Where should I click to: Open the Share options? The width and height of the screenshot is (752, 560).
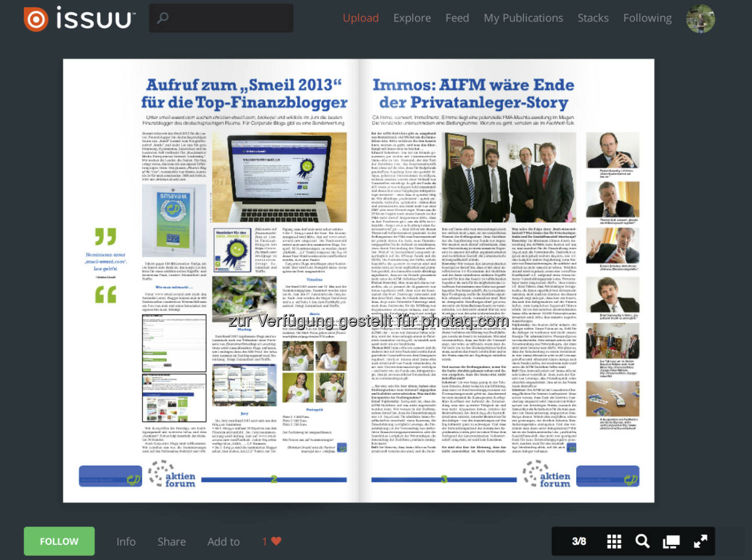click(171, 542)
